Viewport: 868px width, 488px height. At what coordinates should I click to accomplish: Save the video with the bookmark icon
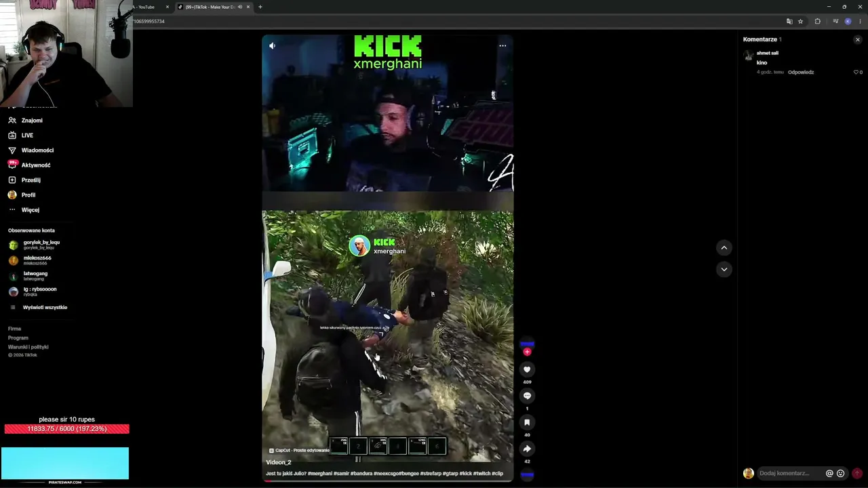pyautogui.click(x=527, y=422)
